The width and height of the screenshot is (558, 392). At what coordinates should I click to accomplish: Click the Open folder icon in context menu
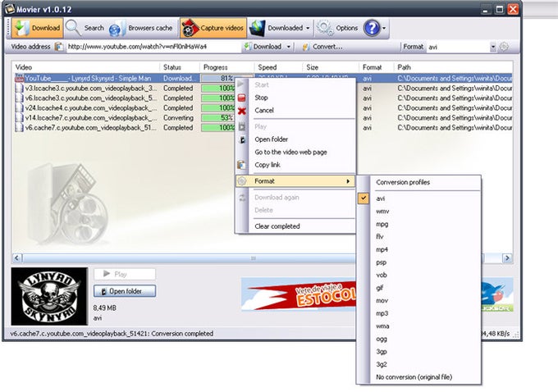242,139
